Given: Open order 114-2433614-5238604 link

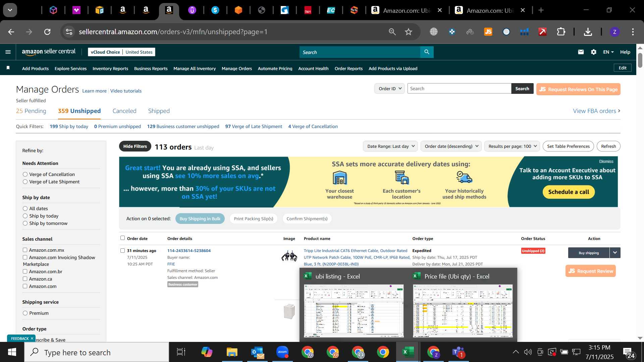Looking at the screenshot, I should (x=189, y=251).
